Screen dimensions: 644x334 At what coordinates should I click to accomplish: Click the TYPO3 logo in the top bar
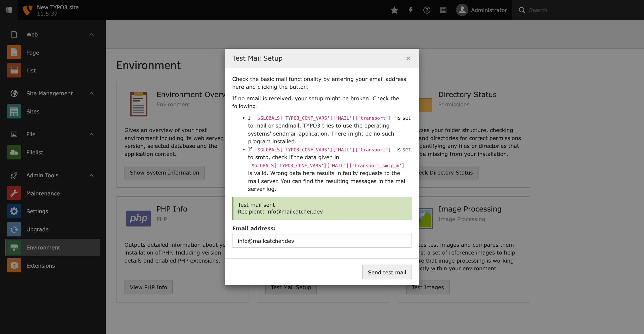coord(28,10)
